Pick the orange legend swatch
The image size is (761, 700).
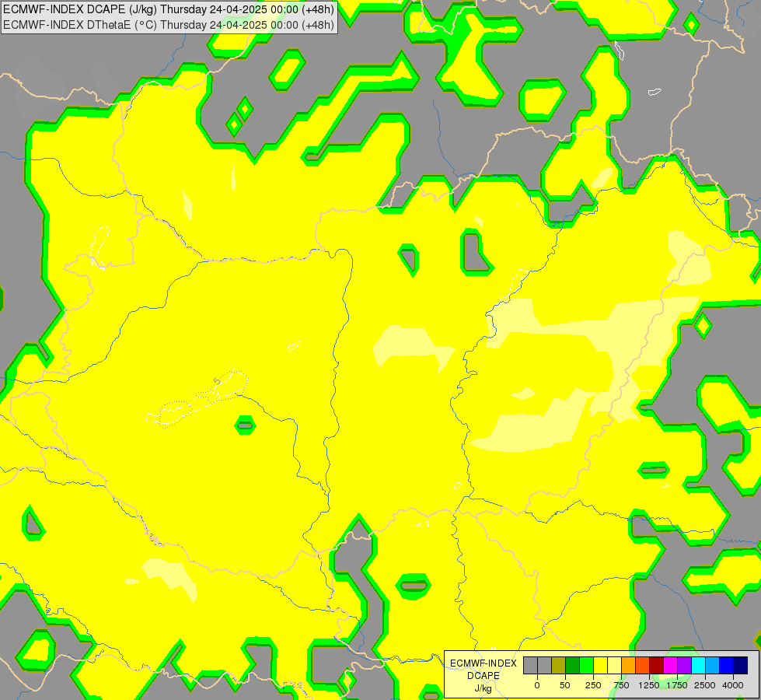(x=629, y=665)
